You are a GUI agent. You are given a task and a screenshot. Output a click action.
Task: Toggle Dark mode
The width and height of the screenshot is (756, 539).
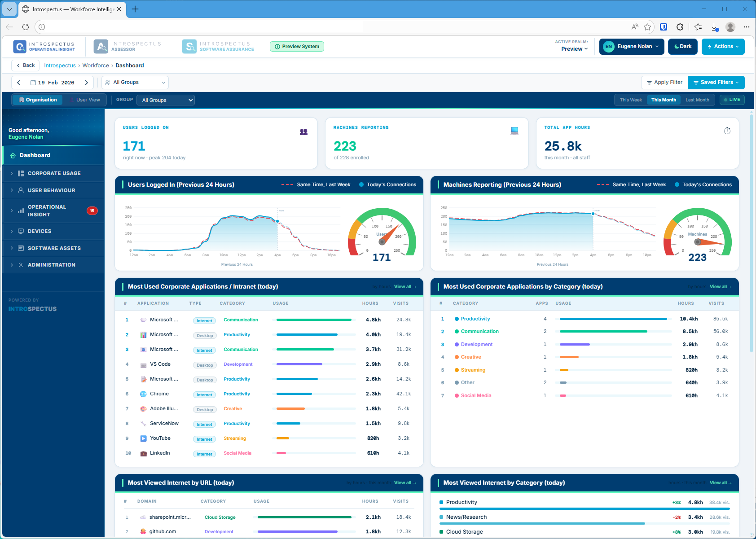[x=682, y=46]
